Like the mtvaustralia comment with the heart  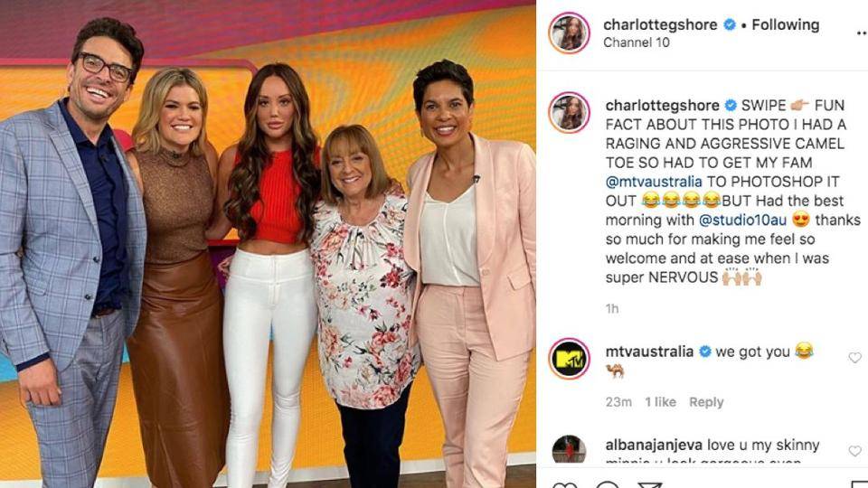(854, 358)
